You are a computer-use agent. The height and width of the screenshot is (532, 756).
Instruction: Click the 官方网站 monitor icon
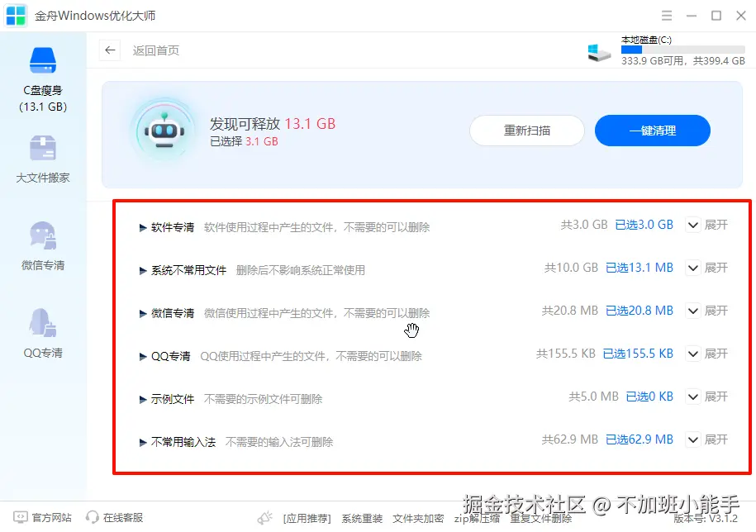click(x=21, y=517)
